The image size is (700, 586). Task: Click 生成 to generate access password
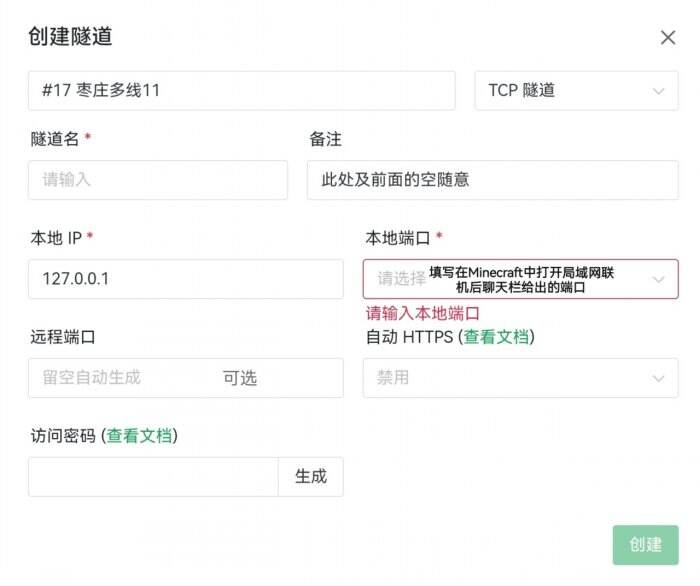pyautogui.click(x=311, y=477)
